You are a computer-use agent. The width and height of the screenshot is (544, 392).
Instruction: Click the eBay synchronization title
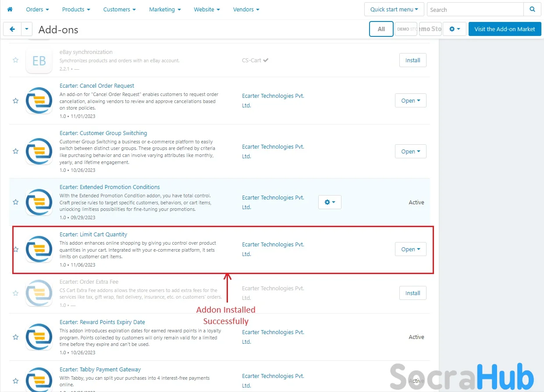point(86,52)
